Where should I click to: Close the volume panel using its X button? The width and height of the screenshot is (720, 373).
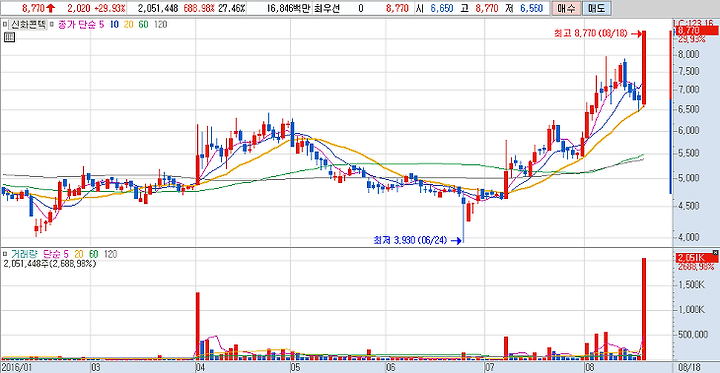coord(715,253)
